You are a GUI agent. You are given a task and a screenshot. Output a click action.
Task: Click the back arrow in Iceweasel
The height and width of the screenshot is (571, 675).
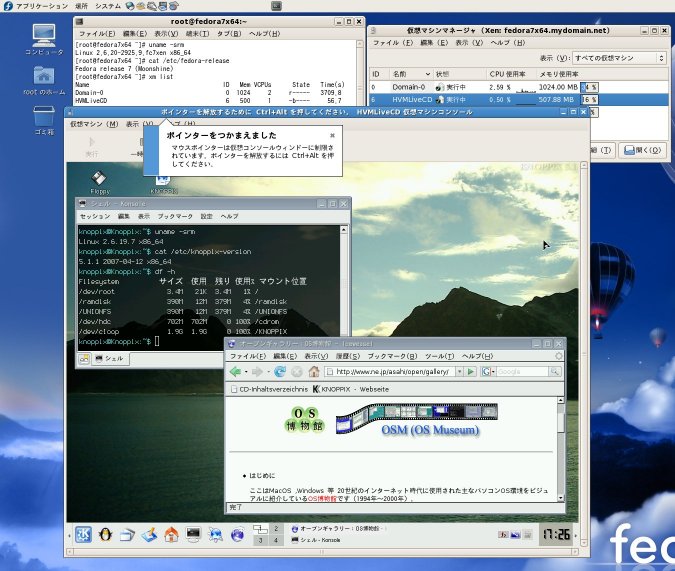click(235, 371)
